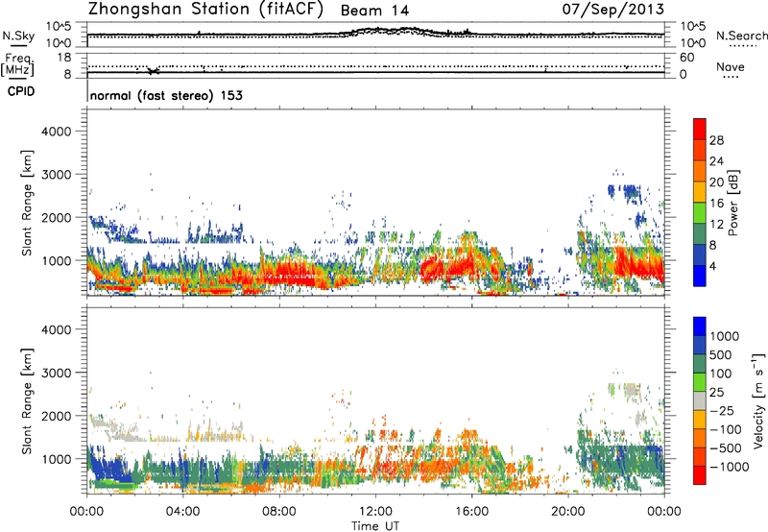The height and width of the screenshot is (532, 768).
Task: Click the '08:00' time axis tick label
Action: (279, 512)
